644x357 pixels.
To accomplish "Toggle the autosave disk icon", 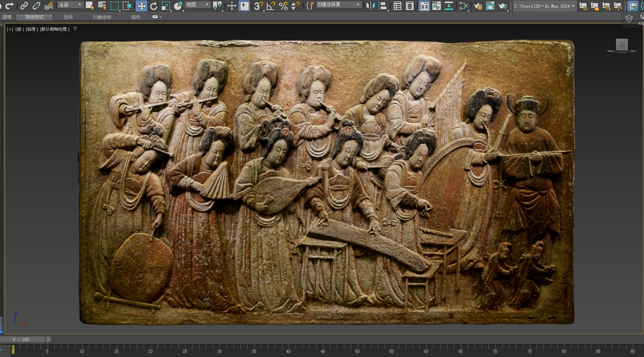I will (633, 6).
